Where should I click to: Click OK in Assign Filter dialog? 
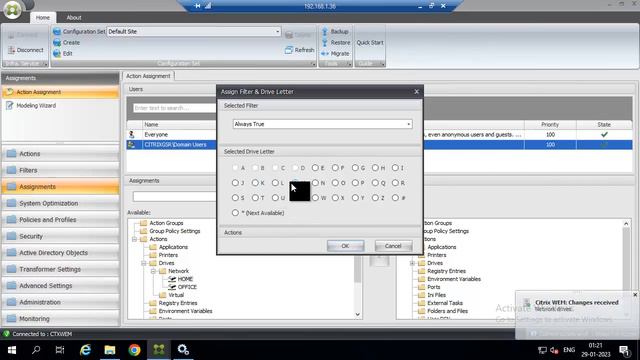[345, 246]
